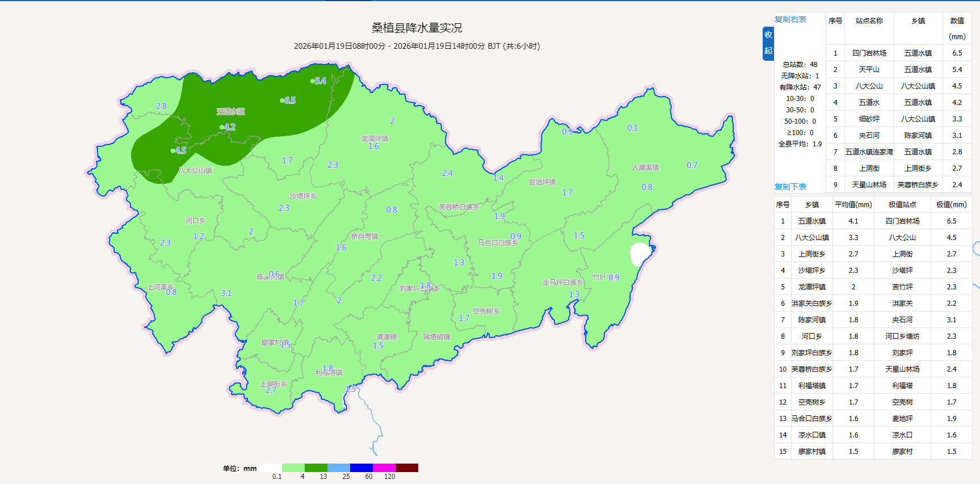Click the 复制下表 link
Viewport: 980px width, 484px height.
(790, 187)
